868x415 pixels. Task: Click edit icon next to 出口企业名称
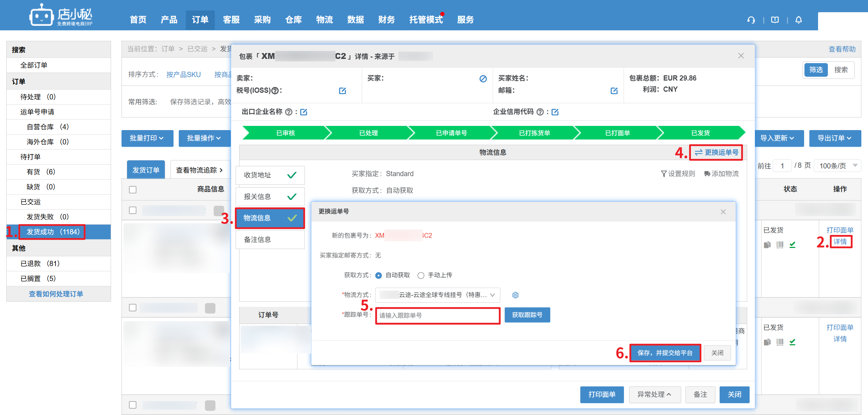(x=304, y=112)
